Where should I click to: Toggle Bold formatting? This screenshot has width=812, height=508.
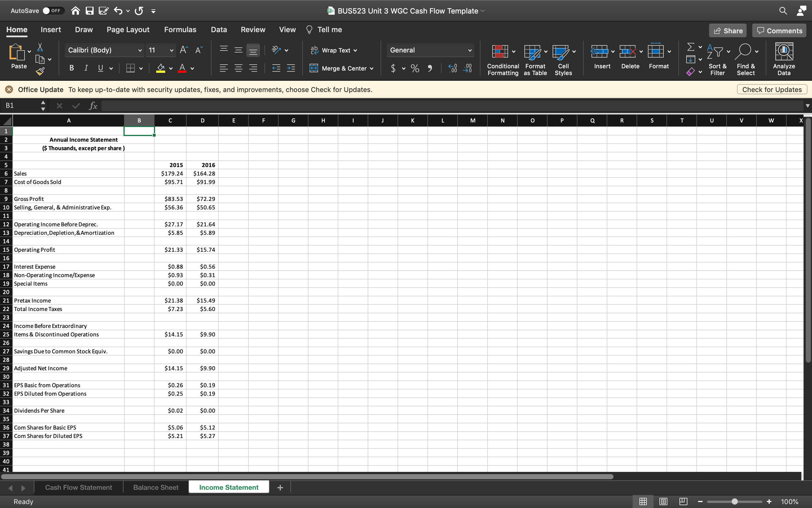71,68
